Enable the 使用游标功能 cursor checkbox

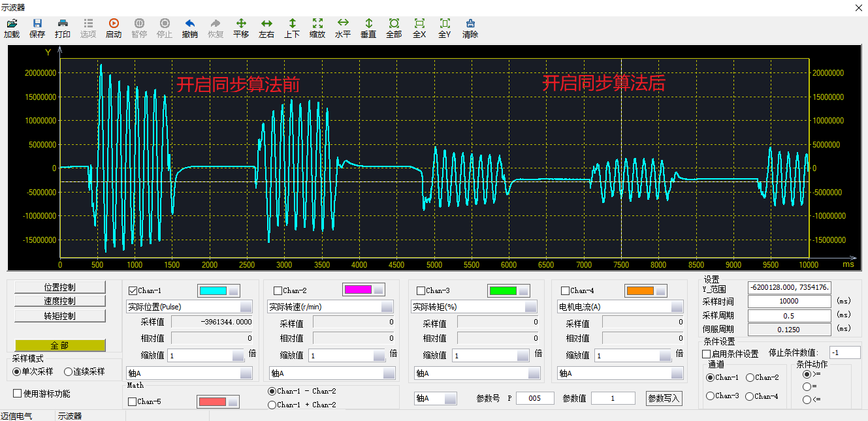click(18, 394)
